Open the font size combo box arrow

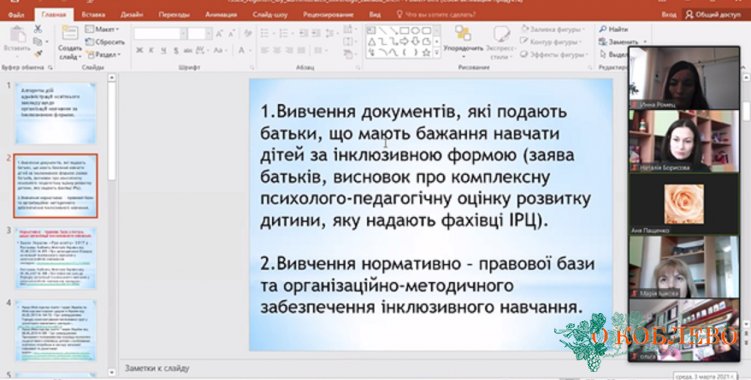coord(209,34)
